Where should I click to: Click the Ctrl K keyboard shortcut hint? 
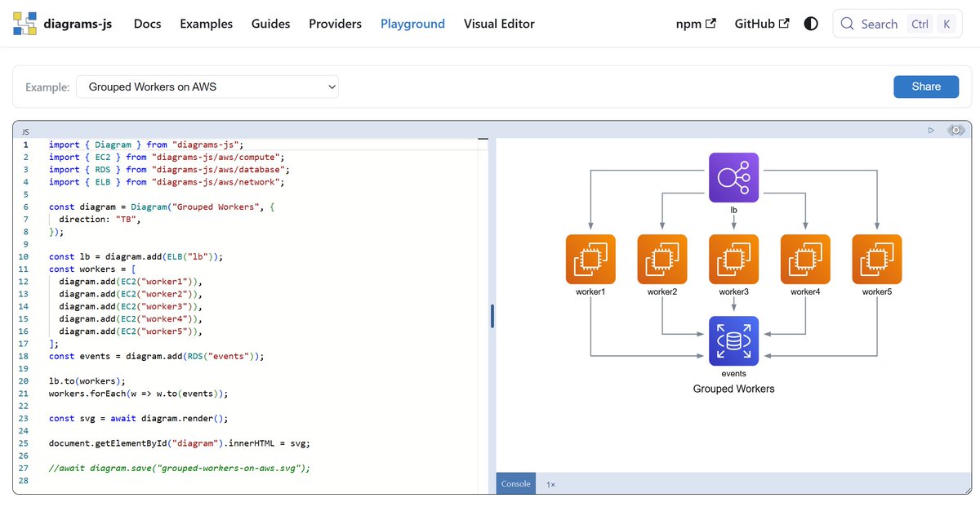point(933,24)
